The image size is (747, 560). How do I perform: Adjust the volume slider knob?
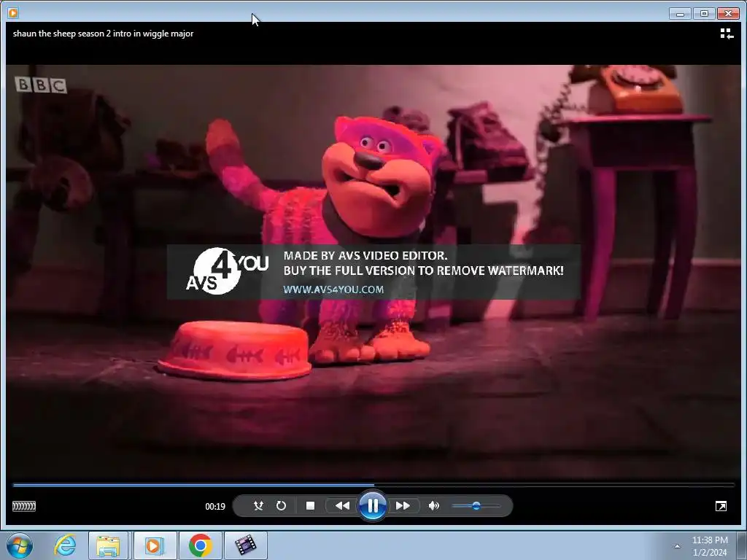[x=476, y=506]
